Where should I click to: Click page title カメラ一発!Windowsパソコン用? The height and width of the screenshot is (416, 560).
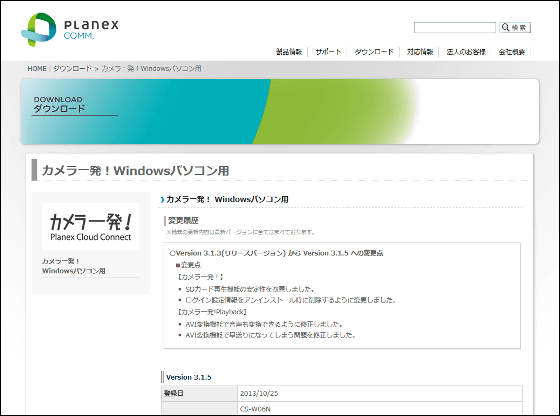[136, 171]
